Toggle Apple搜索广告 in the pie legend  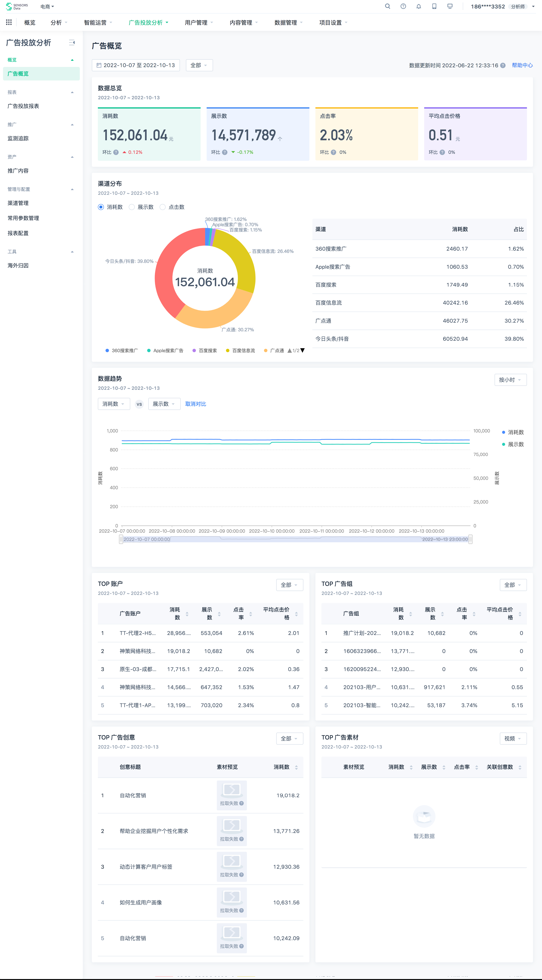pos(165,350)
